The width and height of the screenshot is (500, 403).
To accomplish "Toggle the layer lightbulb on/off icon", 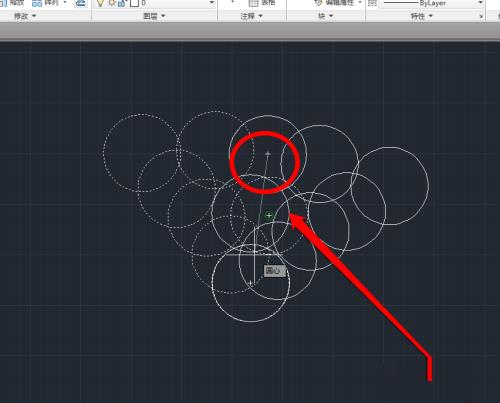I will pos(100,3).
